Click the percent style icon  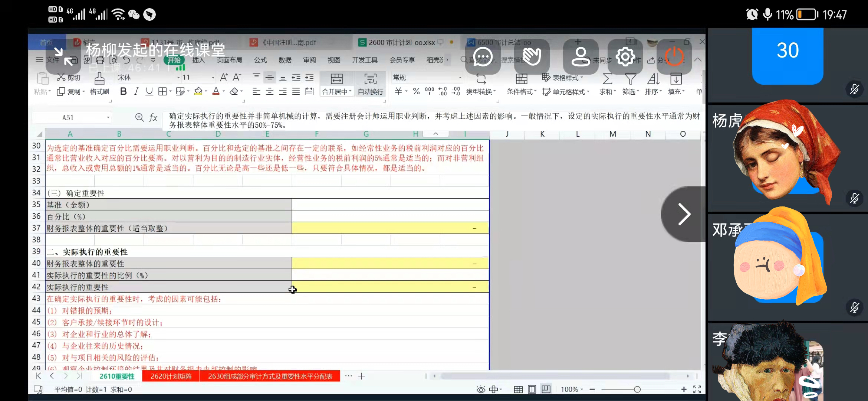pyautogui.click(x=417, y=91)
